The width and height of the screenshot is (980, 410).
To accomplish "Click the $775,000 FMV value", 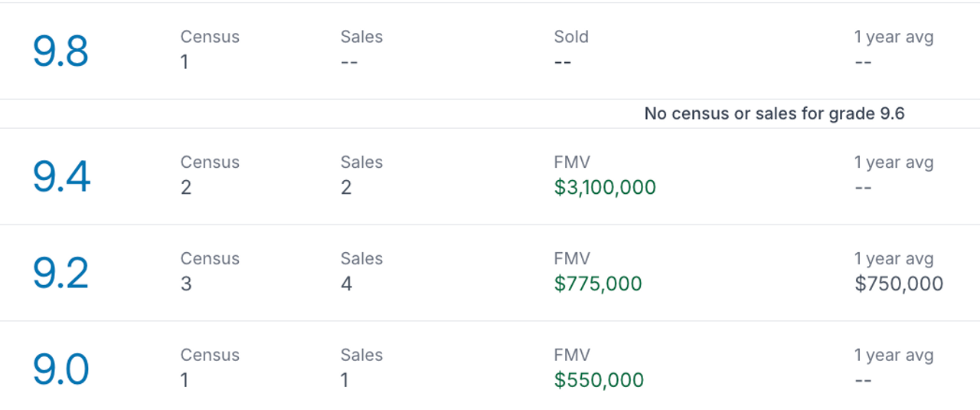I will [x=598, y=284].
